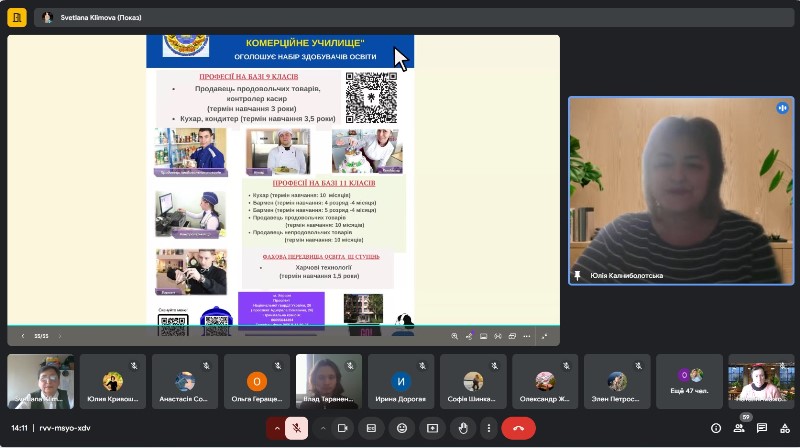Screen dimensions: 800x448
Task: Open the chat panel
Action: 762,428
